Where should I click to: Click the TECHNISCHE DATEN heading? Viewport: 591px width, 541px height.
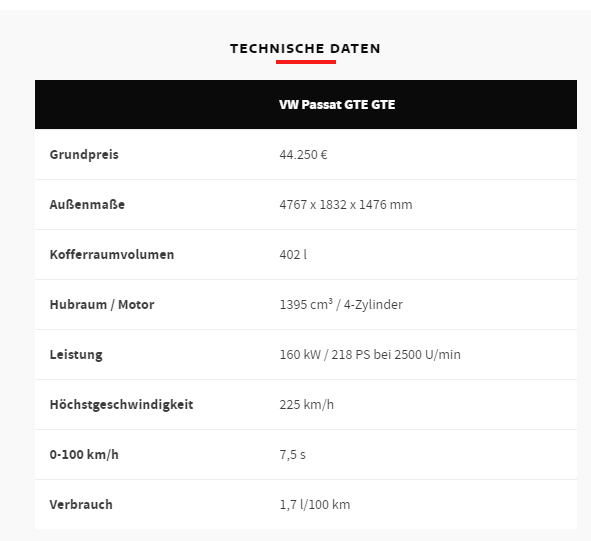pyautogui.click(x=305, y=49)
